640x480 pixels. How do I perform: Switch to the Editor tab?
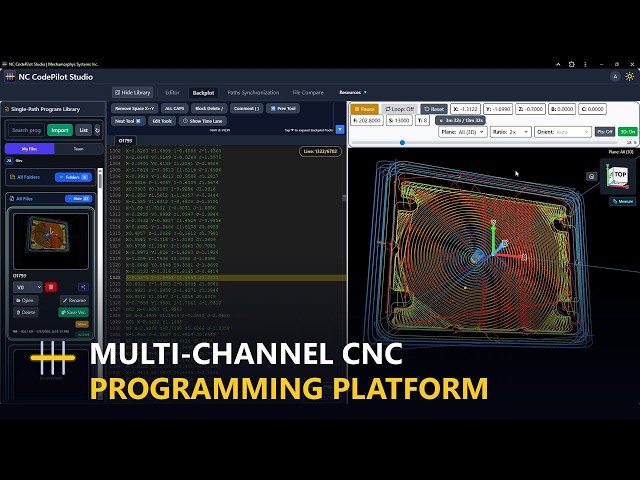click(x=172, y=93)
